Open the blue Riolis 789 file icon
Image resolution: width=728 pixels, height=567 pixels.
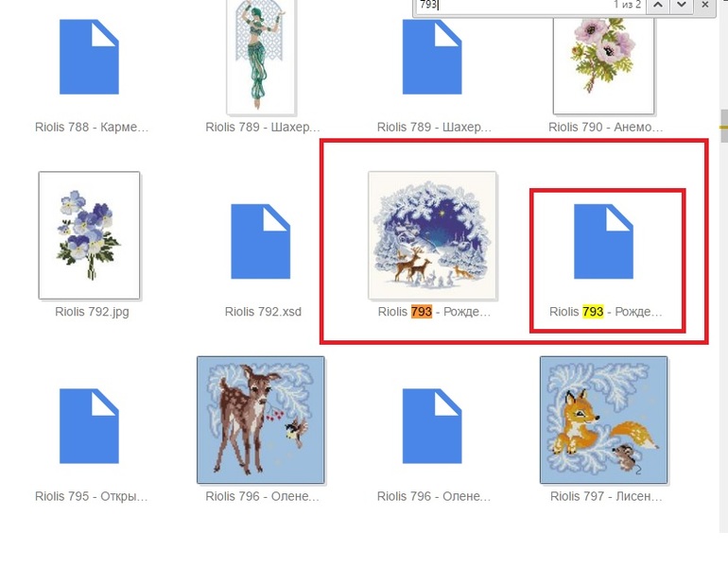point(432,58)
